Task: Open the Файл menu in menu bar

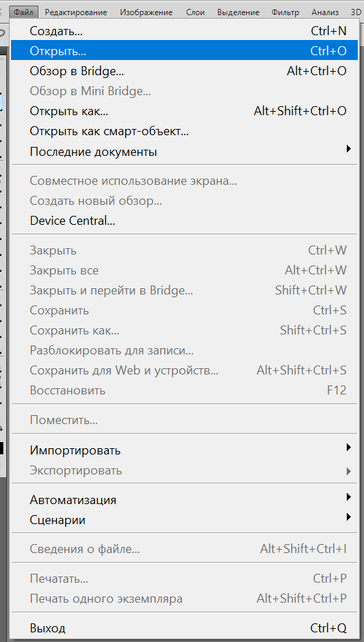Action: coord(23,12)
